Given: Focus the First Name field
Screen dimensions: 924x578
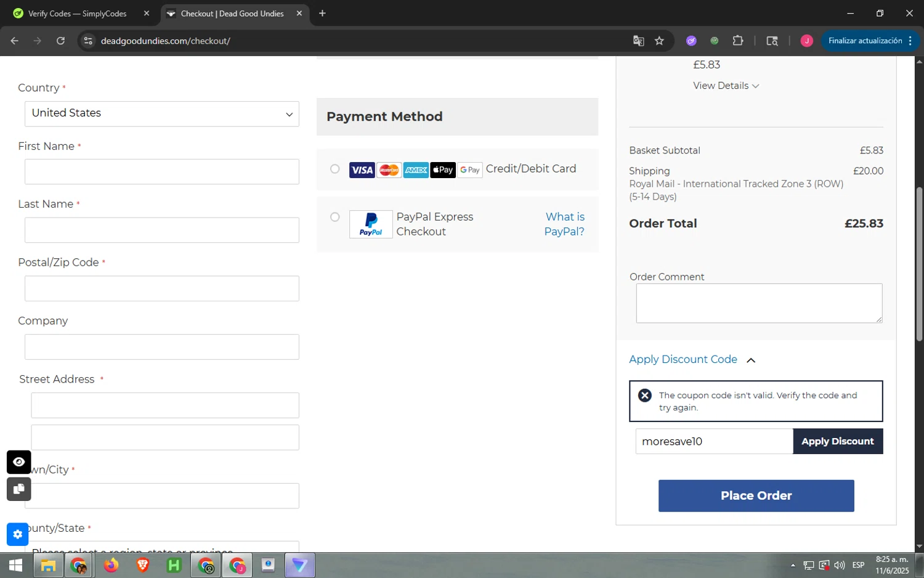Looking at the screenshot, I should pyautogui.click(x=162, y=171).
